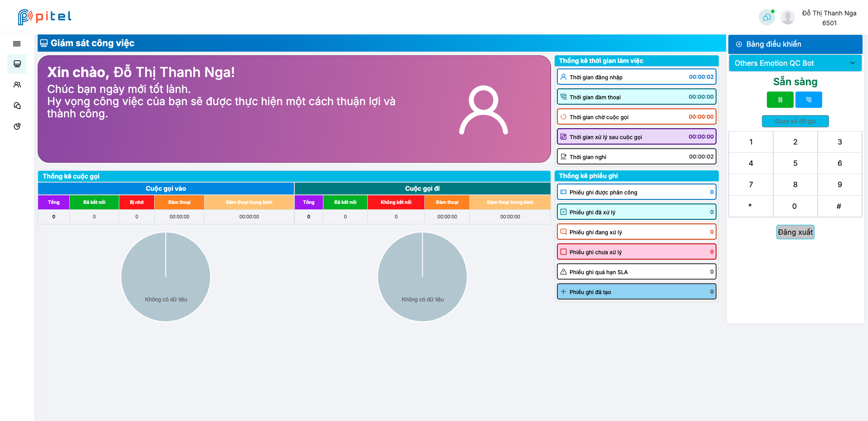The image size is (868, 421).
Task: Click the created ticket plus icon
Action: click(x=563, y=292)
